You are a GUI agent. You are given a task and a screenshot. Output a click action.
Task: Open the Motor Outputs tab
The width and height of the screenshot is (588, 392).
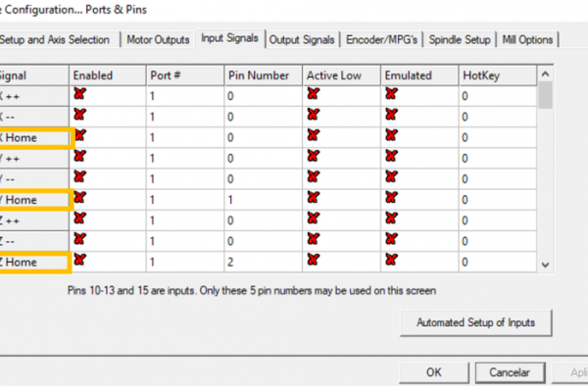(x=158, y=40)
